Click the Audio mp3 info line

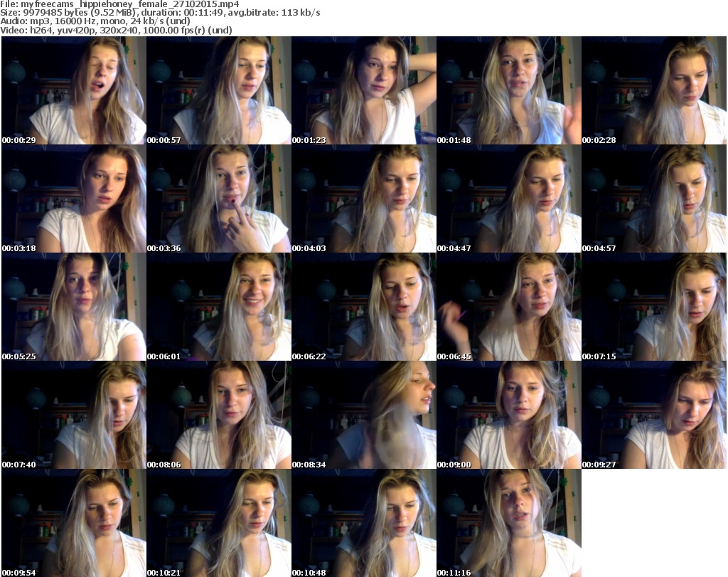click(95, 21)
